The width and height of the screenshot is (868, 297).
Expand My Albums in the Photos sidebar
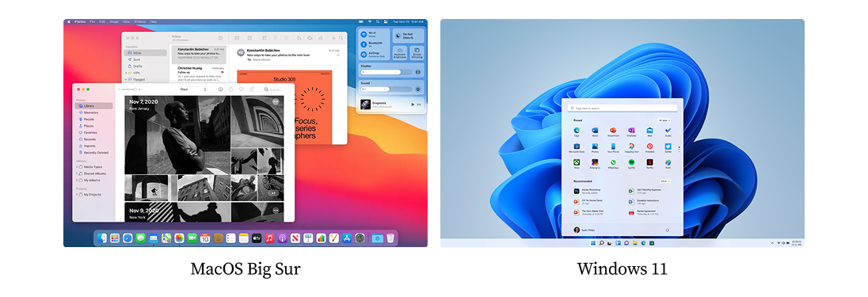77,180
